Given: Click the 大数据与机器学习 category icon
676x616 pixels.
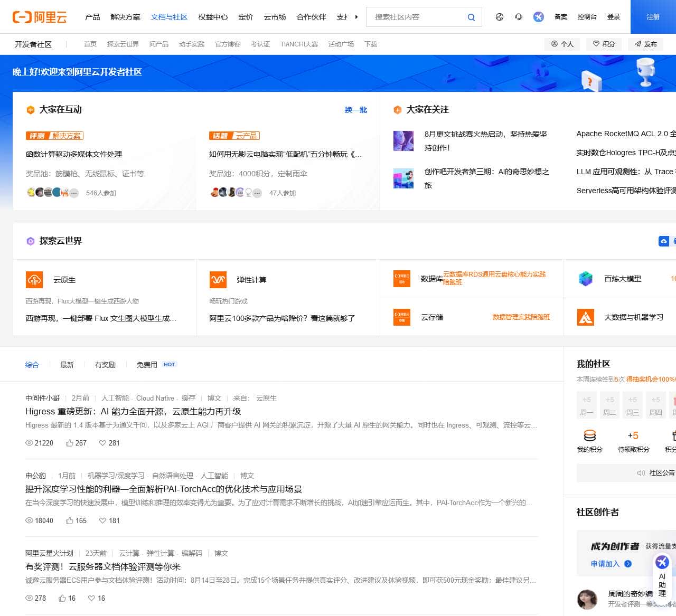Looking at the screenshot, I should [585, 317].
